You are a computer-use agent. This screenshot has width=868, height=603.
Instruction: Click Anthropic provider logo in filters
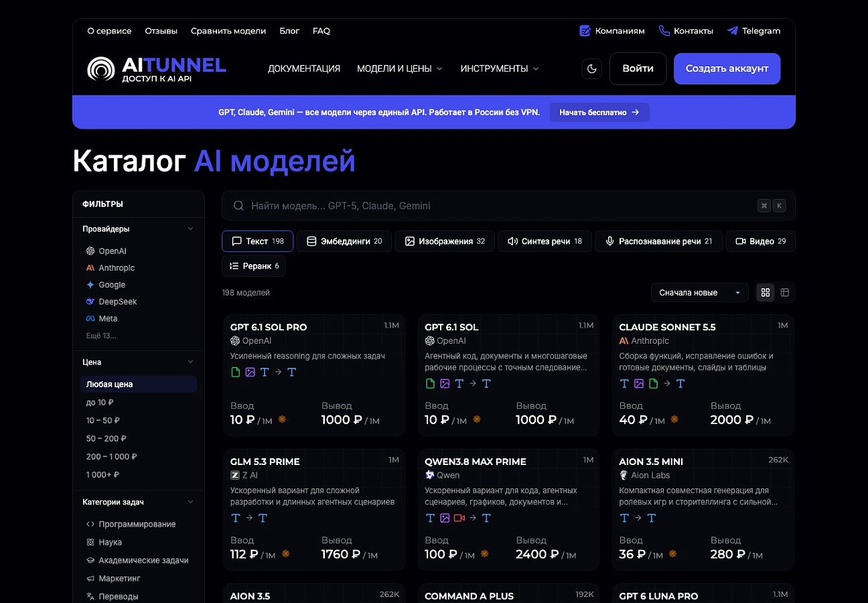coord(90,268)
